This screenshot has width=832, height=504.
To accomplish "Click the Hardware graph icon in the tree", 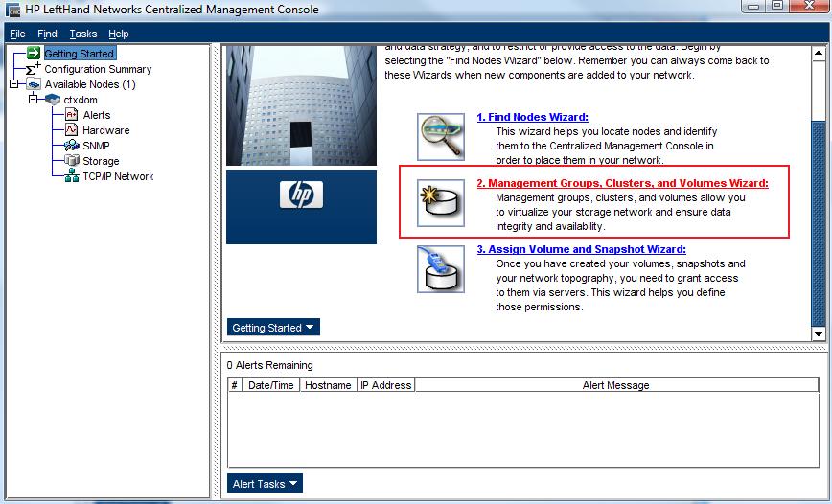I will [72, 130].
